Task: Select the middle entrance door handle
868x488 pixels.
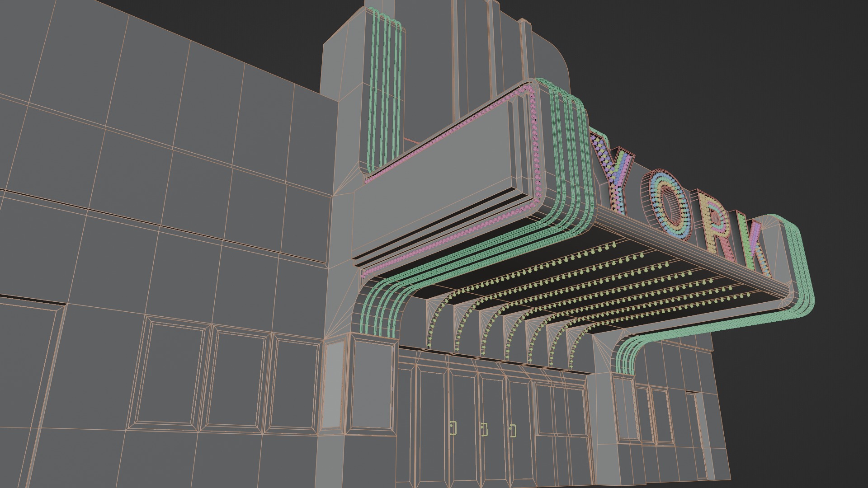Action: (484, 429)
